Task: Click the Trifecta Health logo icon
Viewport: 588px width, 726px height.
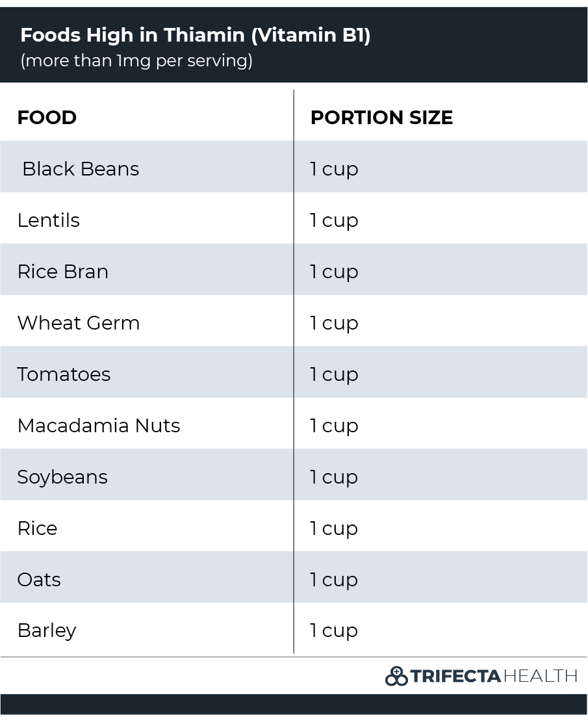Action: coord(396,676)
